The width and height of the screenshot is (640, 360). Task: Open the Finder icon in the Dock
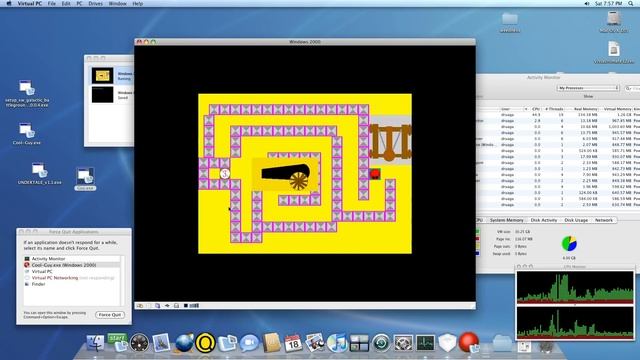96,343
